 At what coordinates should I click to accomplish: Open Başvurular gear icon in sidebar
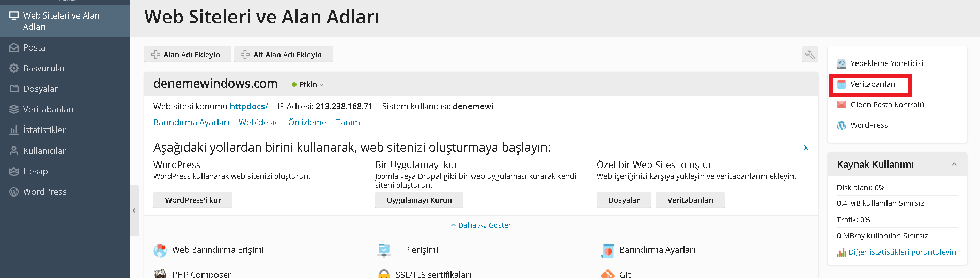pyautogui.click(x=14, y=68)
